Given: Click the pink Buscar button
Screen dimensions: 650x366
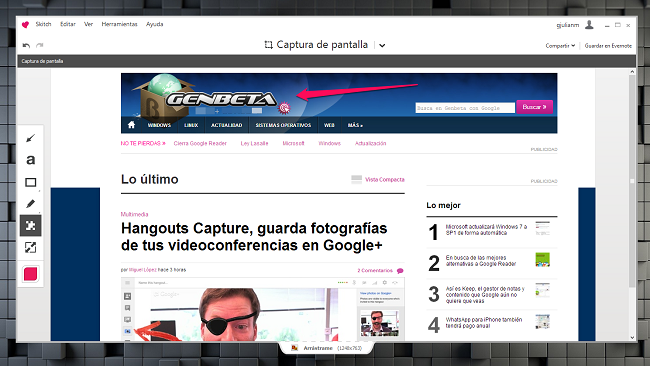Looking at the screenshot, I should [x=534, y=107].
